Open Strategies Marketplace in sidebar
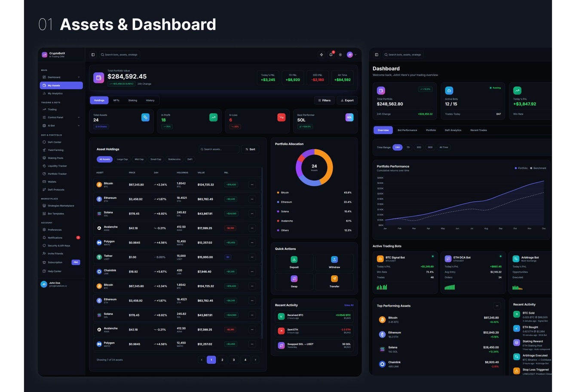 61,206
